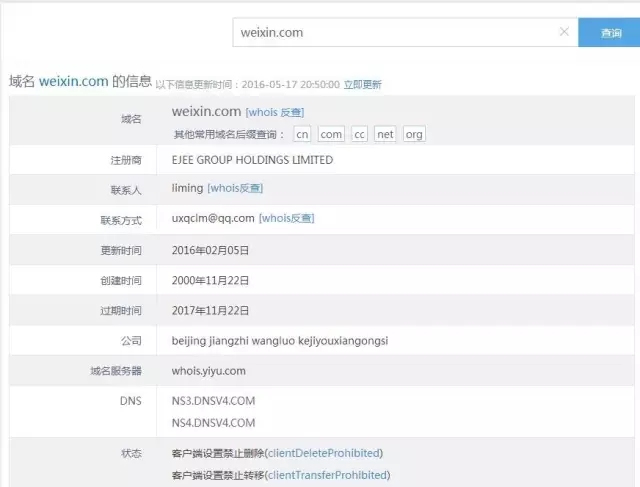Click whois 反查 next to the domain name

275,113
